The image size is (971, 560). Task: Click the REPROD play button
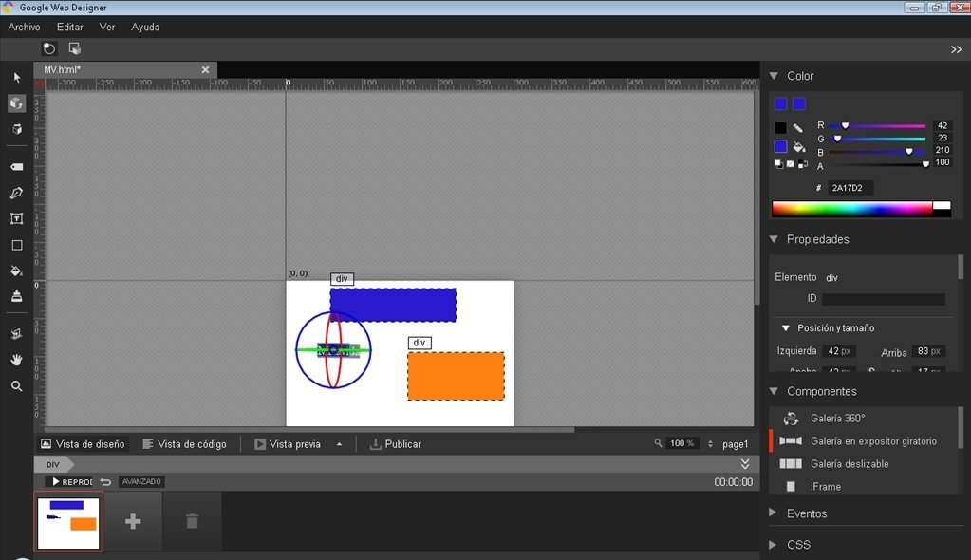(70, 481)
